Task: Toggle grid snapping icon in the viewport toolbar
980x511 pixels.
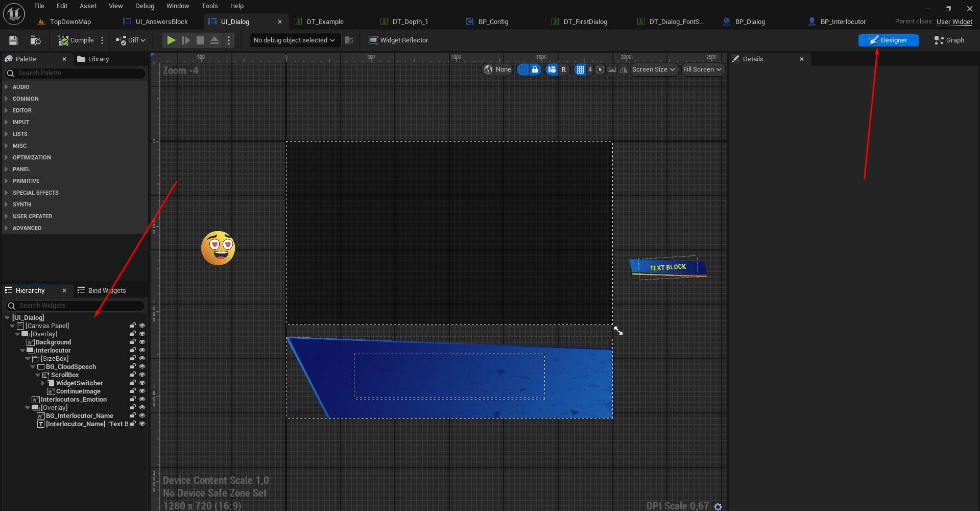Action: [580, 69]
